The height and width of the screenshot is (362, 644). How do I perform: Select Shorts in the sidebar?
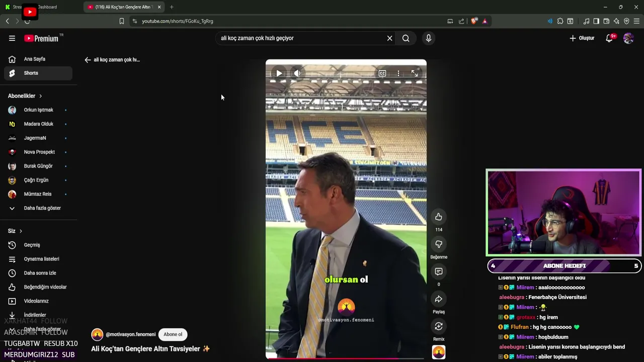click(38, 73)
